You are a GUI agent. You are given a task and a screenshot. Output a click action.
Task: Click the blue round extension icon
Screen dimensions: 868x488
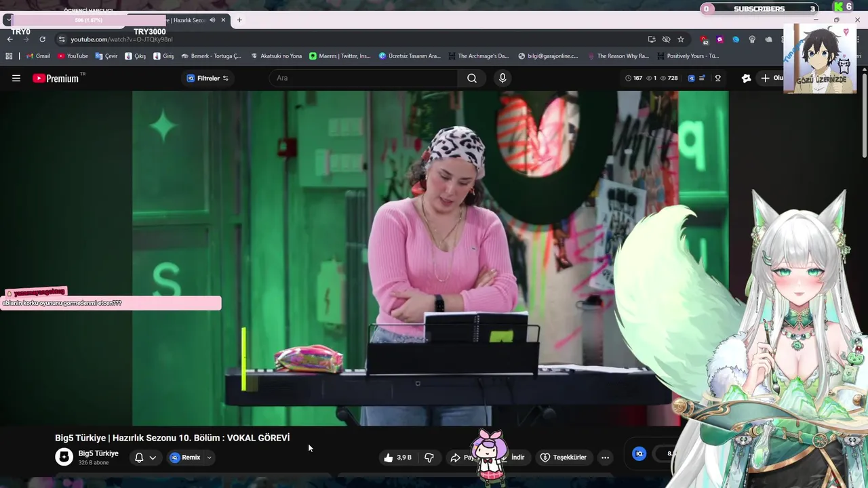[x=736, y=39]
